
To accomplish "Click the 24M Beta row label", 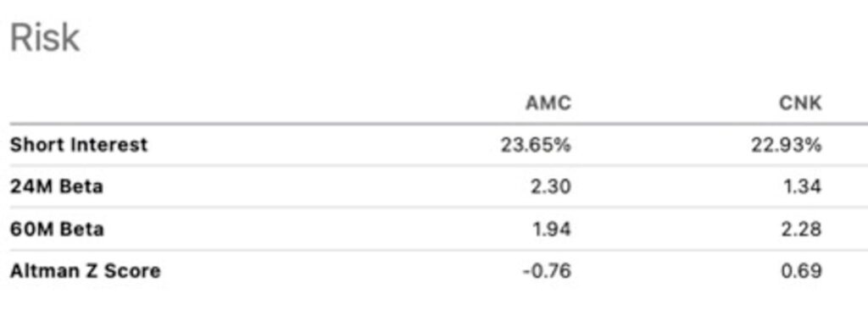I will pos(57,186).
